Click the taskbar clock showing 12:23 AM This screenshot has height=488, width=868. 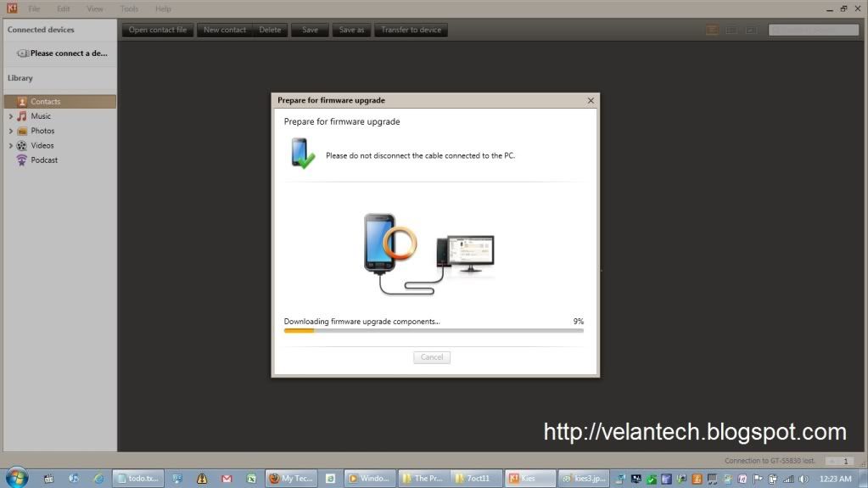(836, 480)
